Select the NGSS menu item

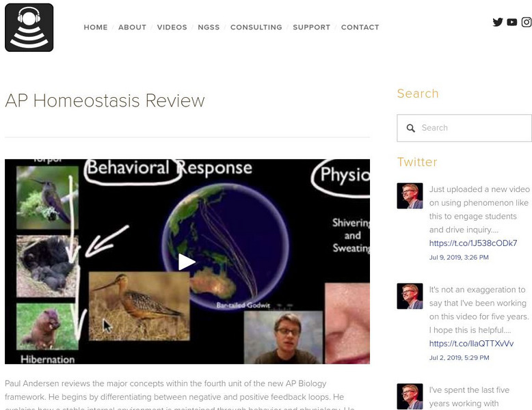[x=209, y=27]
